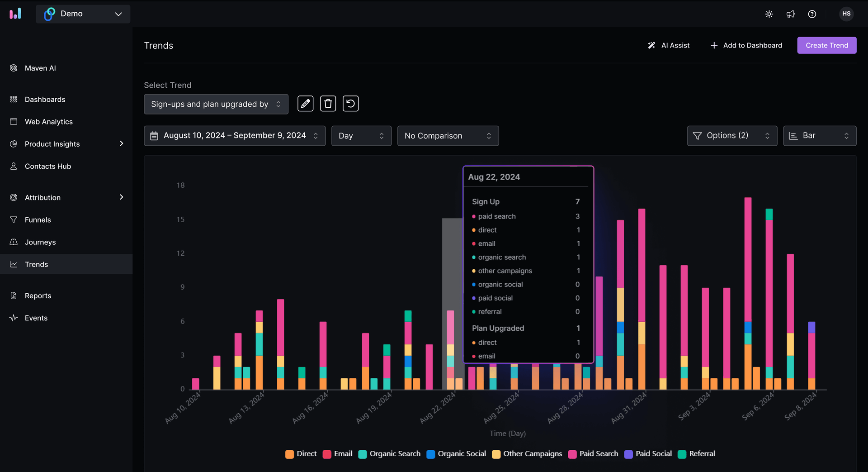Switch to the Trends sidebar item
Viewport: 868px width, 472px height.
pyautogui.click(x=36, y=264)
